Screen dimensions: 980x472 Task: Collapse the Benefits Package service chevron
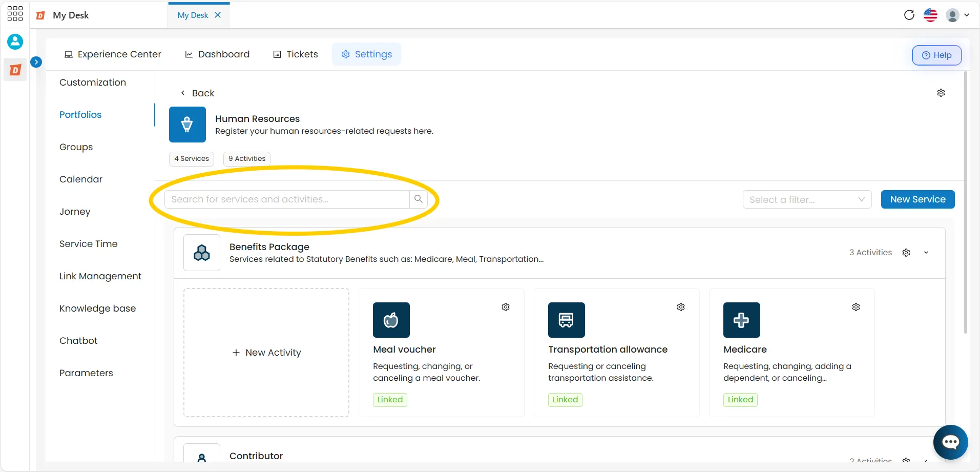pyautogui.click(x=926, y=253)
